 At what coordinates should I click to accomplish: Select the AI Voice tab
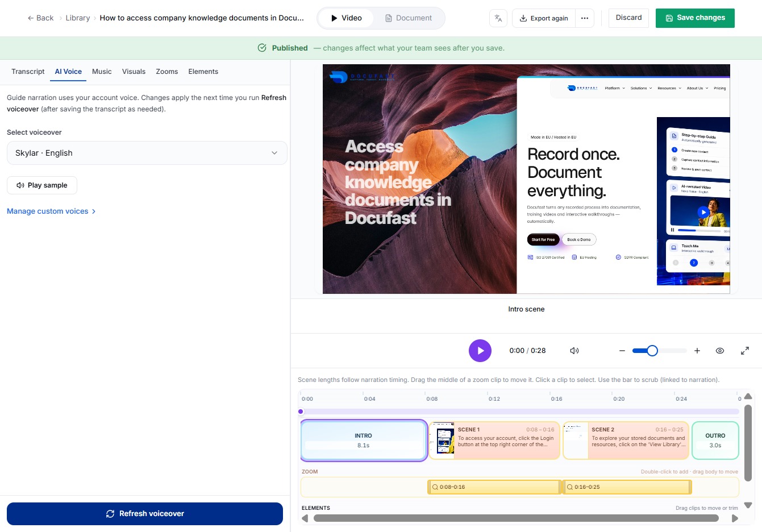pyautogui.click(x=68, y=72)
